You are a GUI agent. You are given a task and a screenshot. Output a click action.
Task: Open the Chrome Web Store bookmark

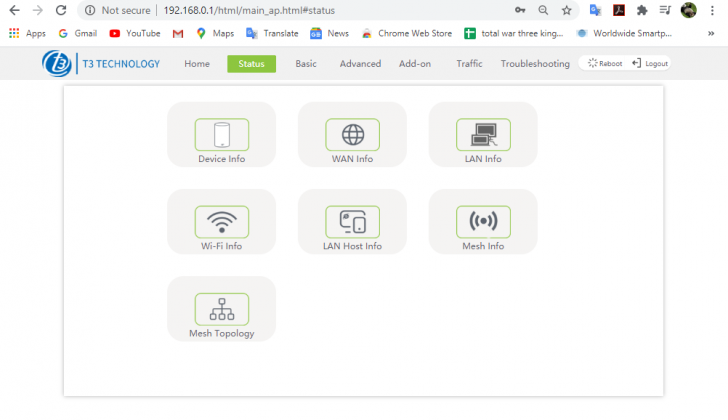point(407,33)
